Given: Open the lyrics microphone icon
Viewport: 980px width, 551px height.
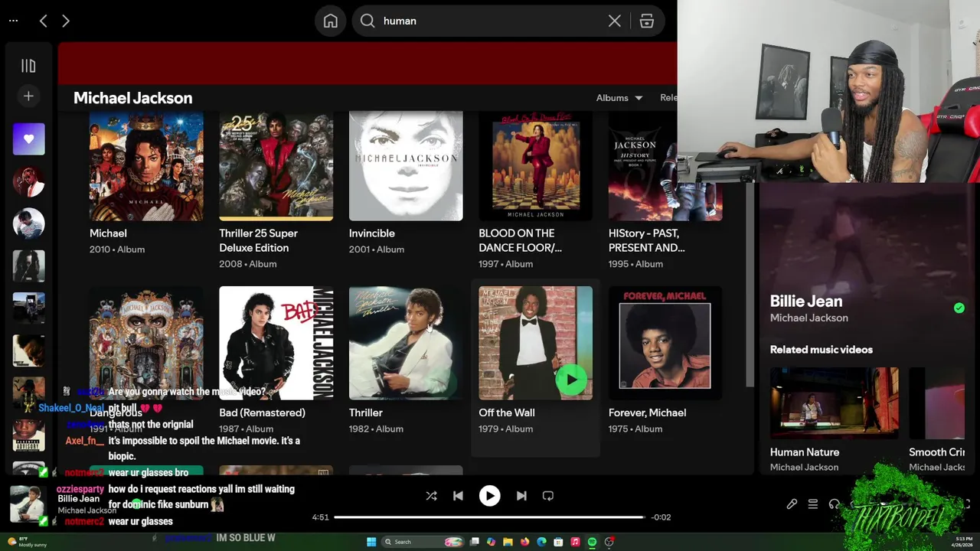Looking at the screenshot, I should tap(792, 504).
